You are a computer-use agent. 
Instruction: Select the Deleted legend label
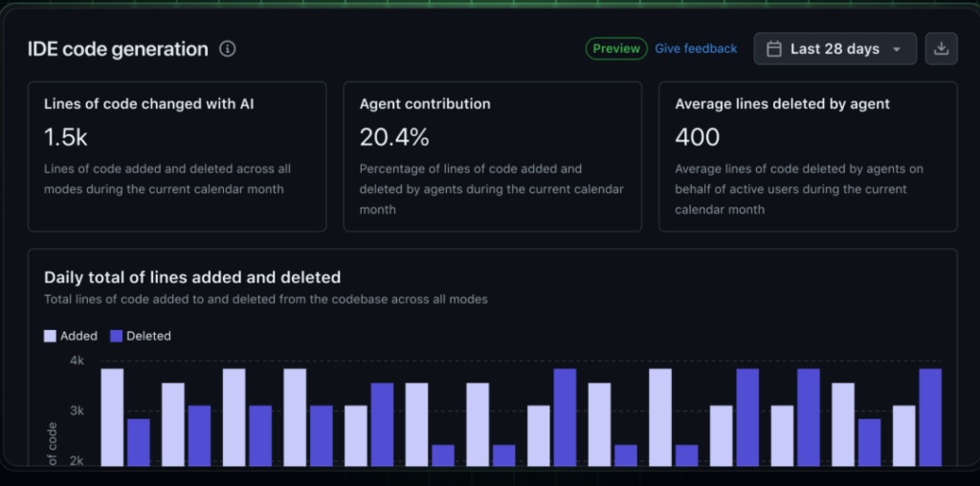[148, 336]
